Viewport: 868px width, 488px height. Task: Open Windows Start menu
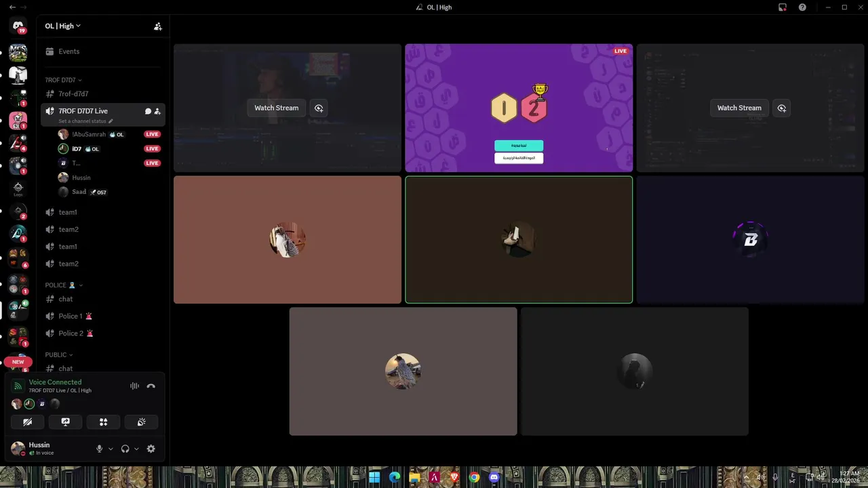coord(374,477)
